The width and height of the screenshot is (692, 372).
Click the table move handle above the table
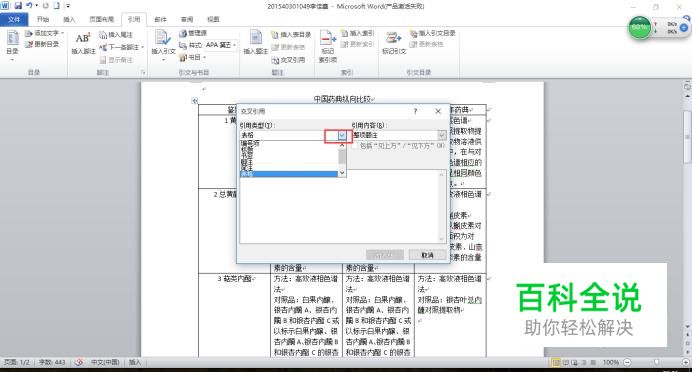pos(195,101)
